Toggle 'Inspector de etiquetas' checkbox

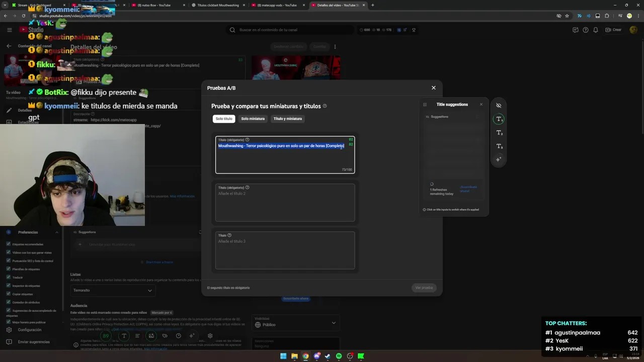pyautogui.click(x=9, y=286)
